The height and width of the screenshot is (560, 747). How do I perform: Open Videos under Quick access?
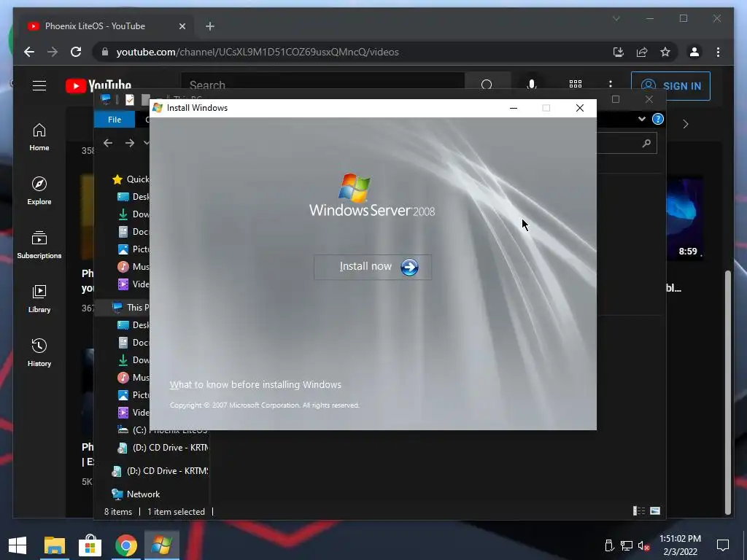(x=133, y=284)
